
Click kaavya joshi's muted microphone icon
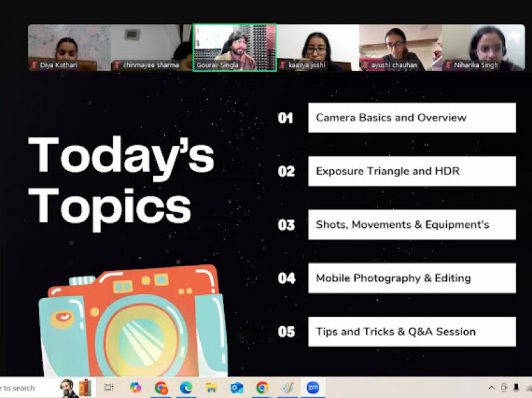click(283, 65)
